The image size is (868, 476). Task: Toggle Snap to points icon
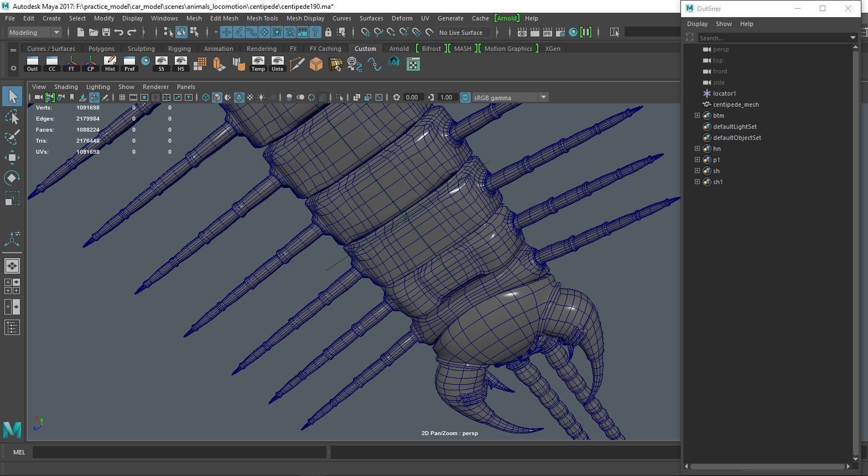[x=391, y=32]
